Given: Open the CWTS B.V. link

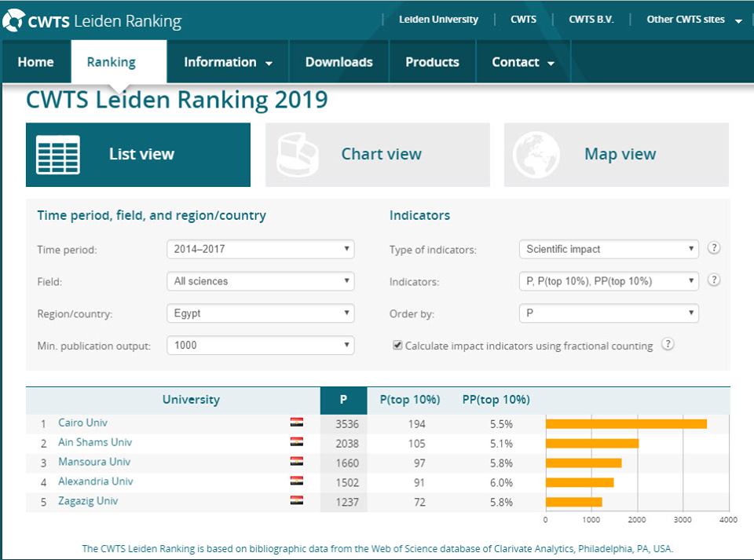Looking at the screenshot, I should tap(591, 20).
